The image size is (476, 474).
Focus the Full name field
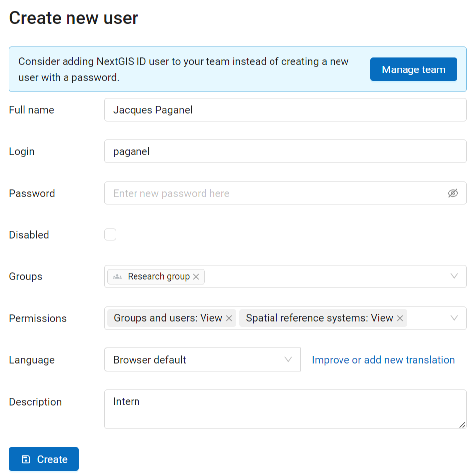pyautogui.click(x=285, y=110)
